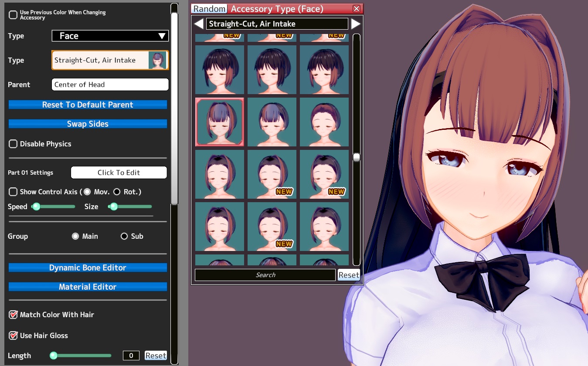This screenshot has height=366, width=588.
Task: Click the accessory name field in window header
Action: (x=277, y=24)
